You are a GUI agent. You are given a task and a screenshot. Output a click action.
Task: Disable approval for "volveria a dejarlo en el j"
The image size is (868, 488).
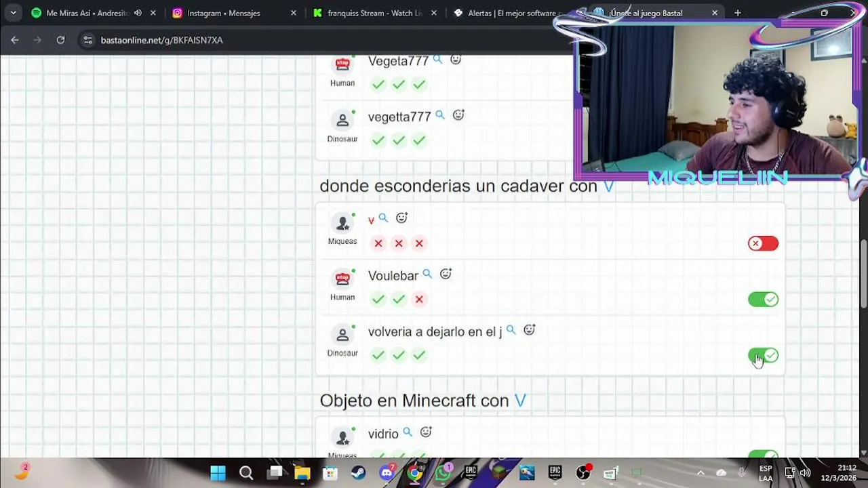(763, 356)
